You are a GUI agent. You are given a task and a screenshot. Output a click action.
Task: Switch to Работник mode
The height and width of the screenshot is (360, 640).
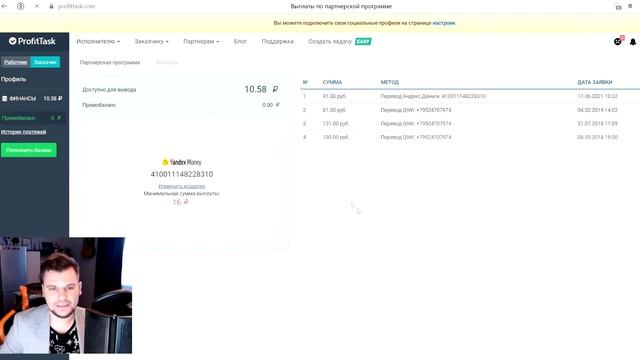coord(16,62)
